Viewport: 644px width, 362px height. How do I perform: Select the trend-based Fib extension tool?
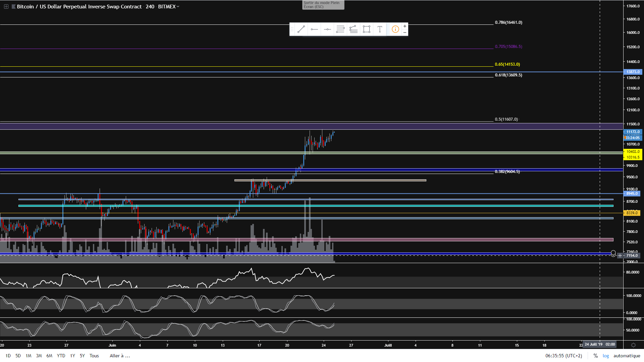(x=354, y=29)
